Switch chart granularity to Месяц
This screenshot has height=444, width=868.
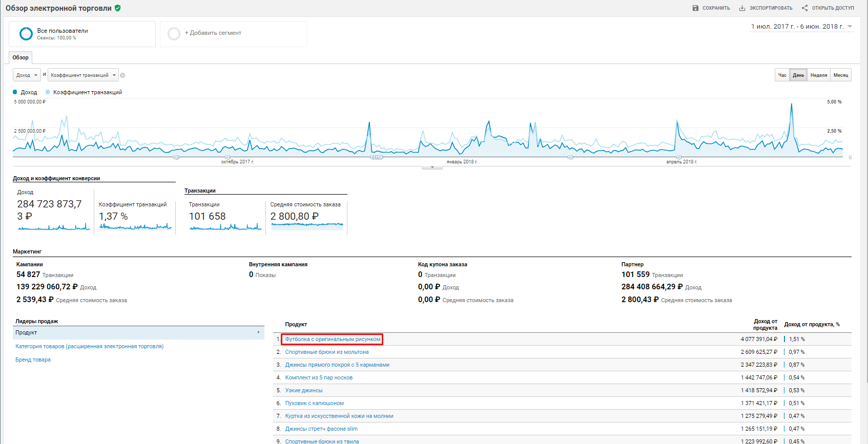[840, 75]
